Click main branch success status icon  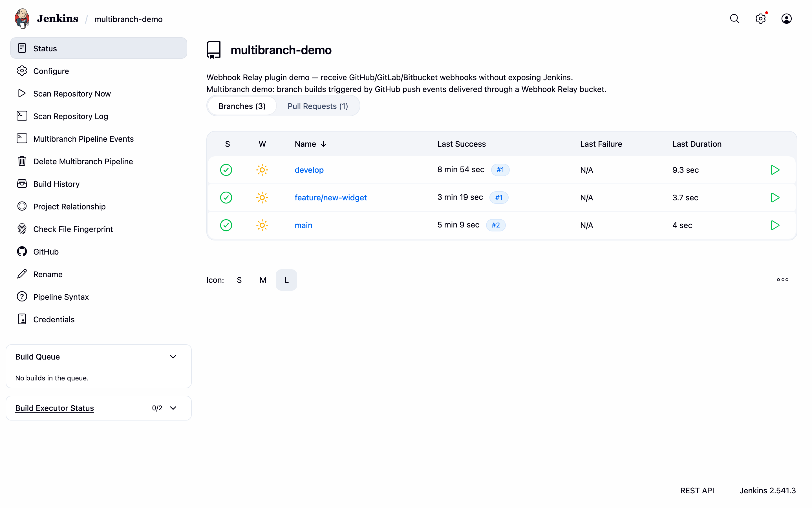226,225
